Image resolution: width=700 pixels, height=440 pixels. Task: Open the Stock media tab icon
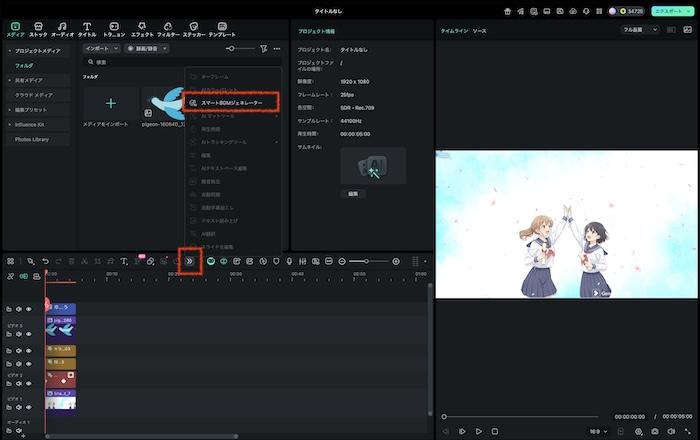click(x=38, y=26)
